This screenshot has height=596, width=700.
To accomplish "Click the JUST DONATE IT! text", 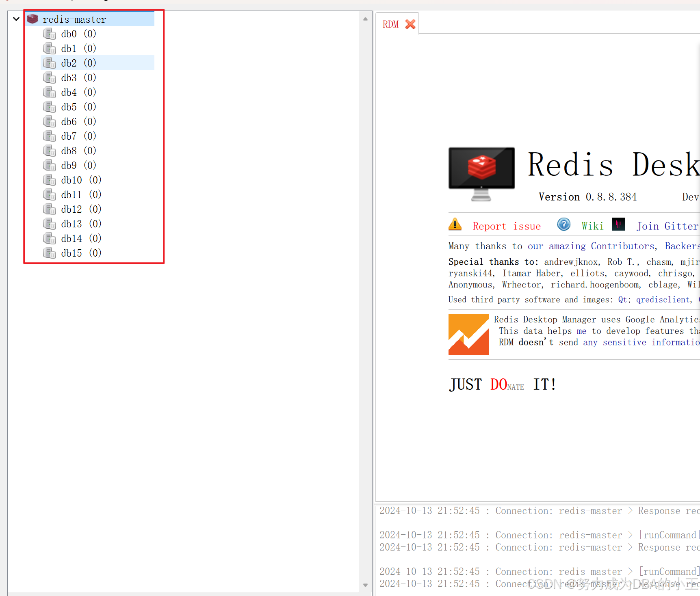I will pos(503,384).
